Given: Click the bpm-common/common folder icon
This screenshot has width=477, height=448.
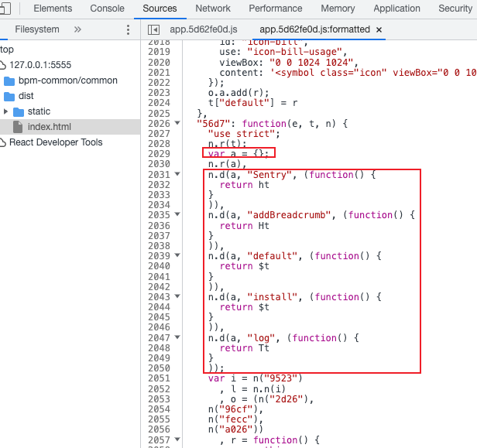Looking at the screenshot, I should (9, 80).
